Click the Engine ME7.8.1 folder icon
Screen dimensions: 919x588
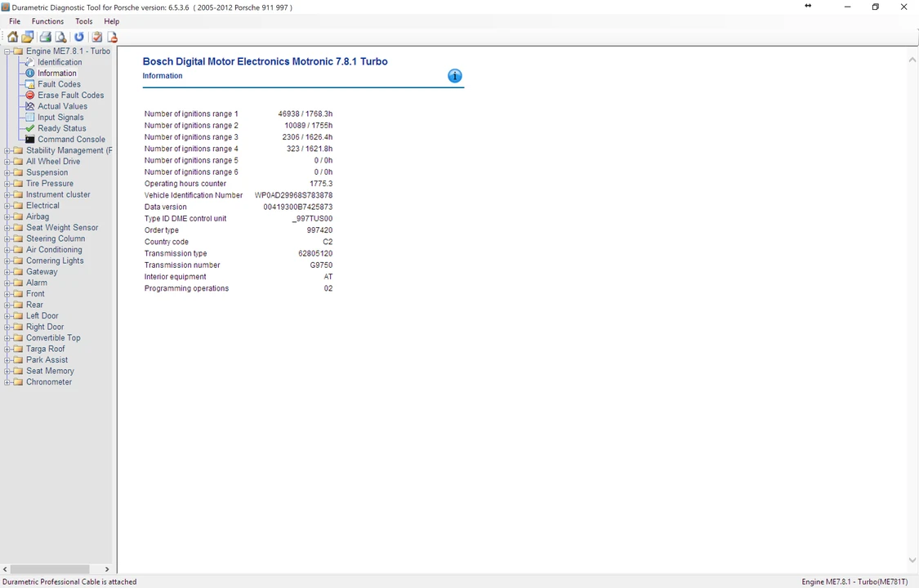pyautogui.click(x=18, y=51)
